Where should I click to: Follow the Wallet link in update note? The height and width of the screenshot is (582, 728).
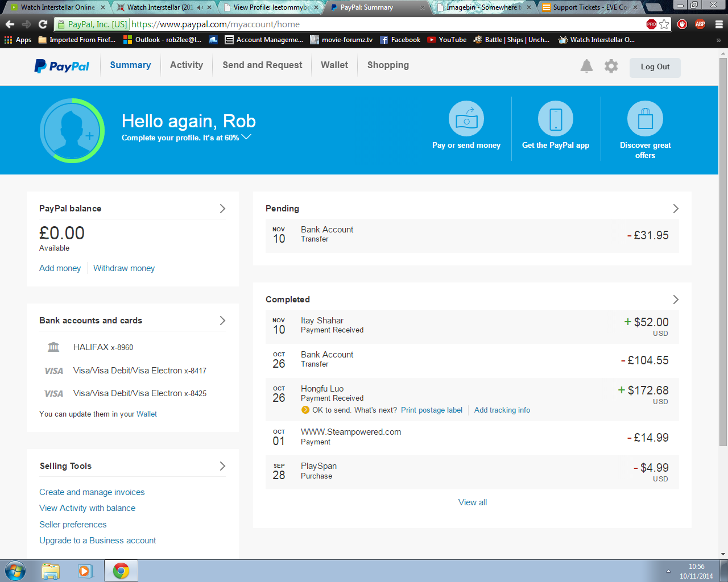click(147, 414)
